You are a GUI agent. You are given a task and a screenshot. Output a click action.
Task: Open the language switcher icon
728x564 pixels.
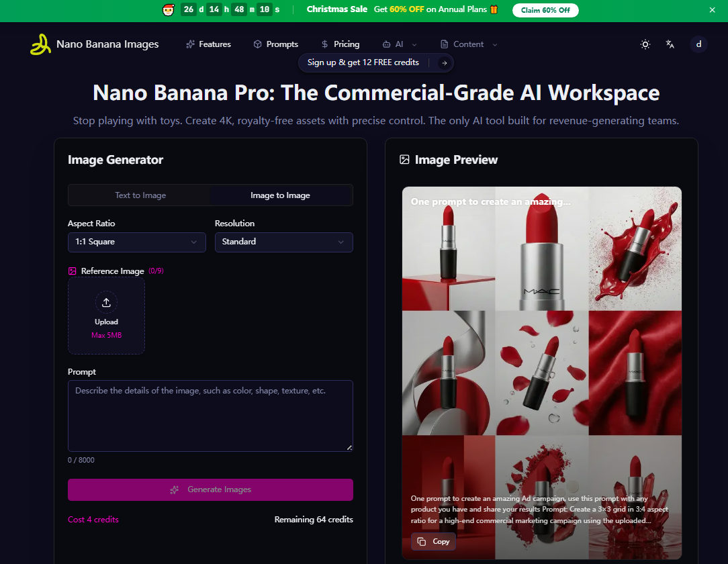click(670, 44)
